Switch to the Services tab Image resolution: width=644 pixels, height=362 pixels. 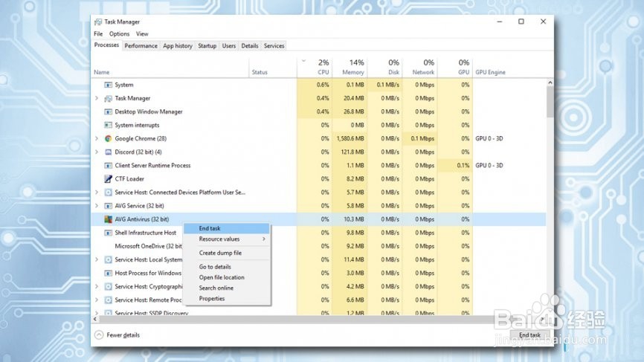[x=274, y=46]
